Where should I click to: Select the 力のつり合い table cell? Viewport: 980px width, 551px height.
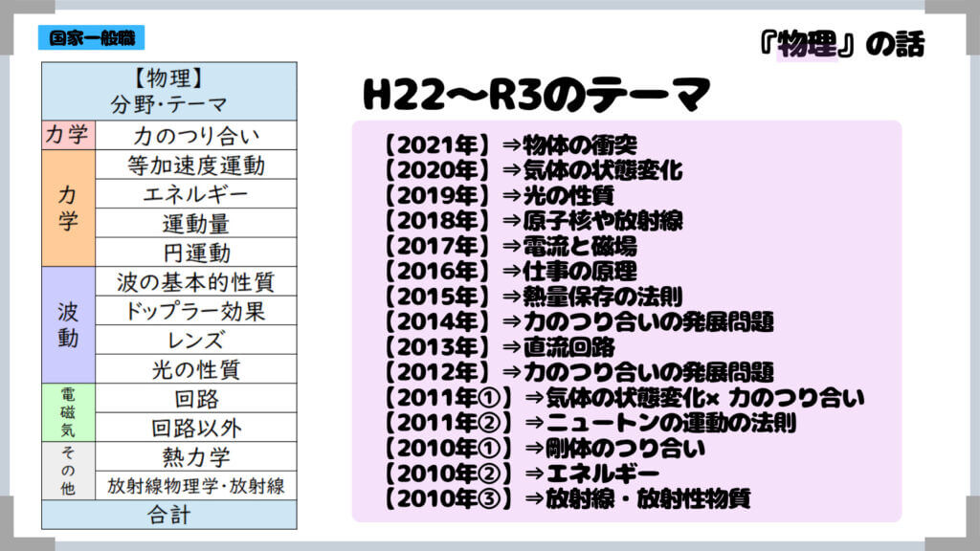[x=196, y=135]
